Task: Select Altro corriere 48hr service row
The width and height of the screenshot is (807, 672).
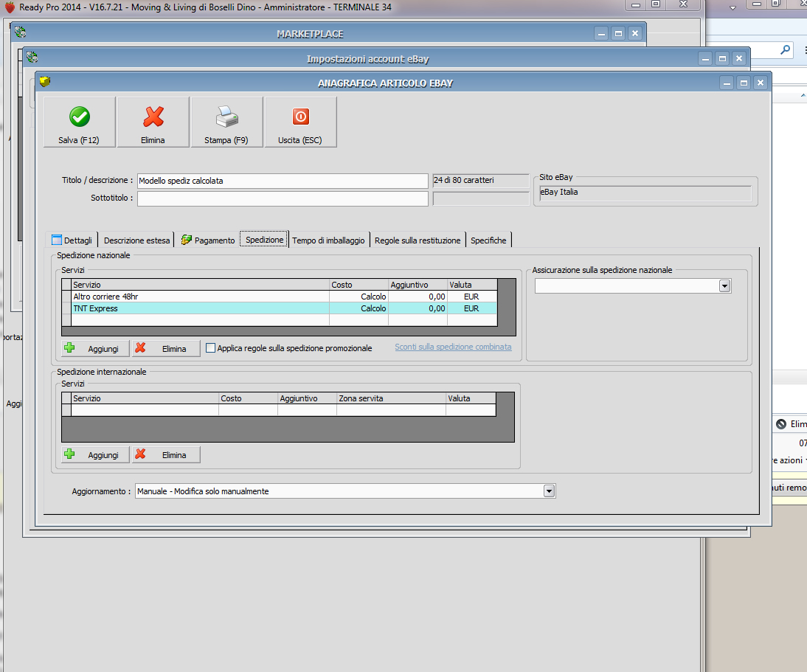Action: [x=284, y=297]
